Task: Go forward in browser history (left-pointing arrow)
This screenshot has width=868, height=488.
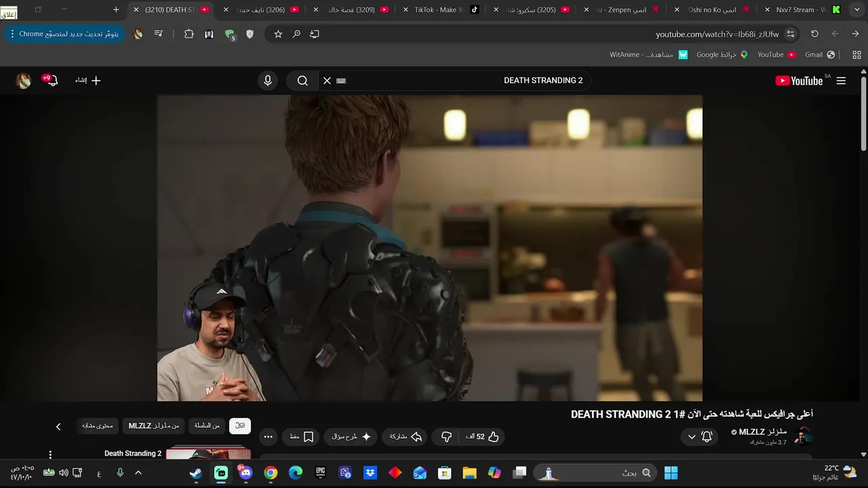Action: (835, 34)
